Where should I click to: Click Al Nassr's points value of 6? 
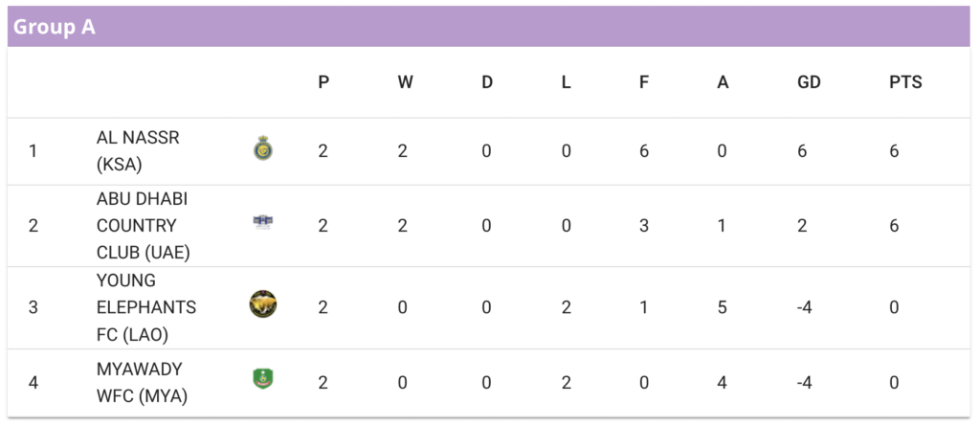895,151
